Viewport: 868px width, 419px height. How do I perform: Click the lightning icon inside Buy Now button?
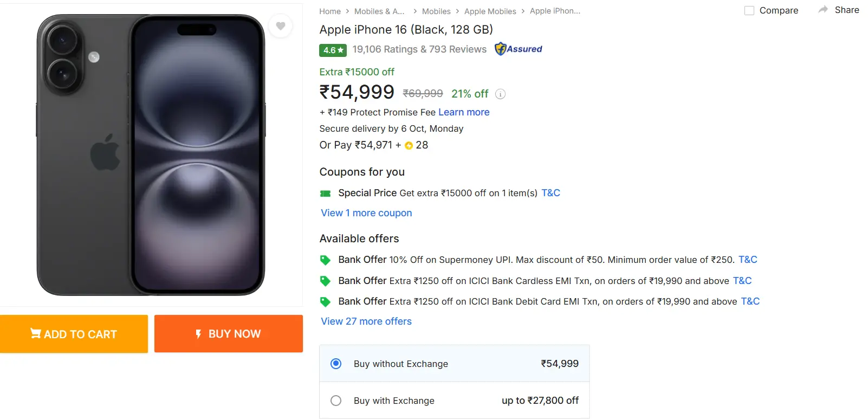[x=198, y=334]
